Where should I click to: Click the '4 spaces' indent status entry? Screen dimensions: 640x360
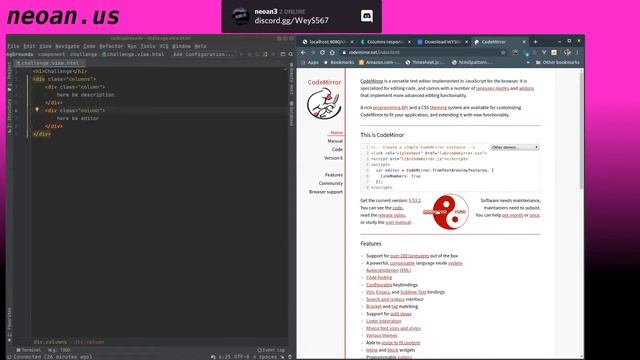264,356
